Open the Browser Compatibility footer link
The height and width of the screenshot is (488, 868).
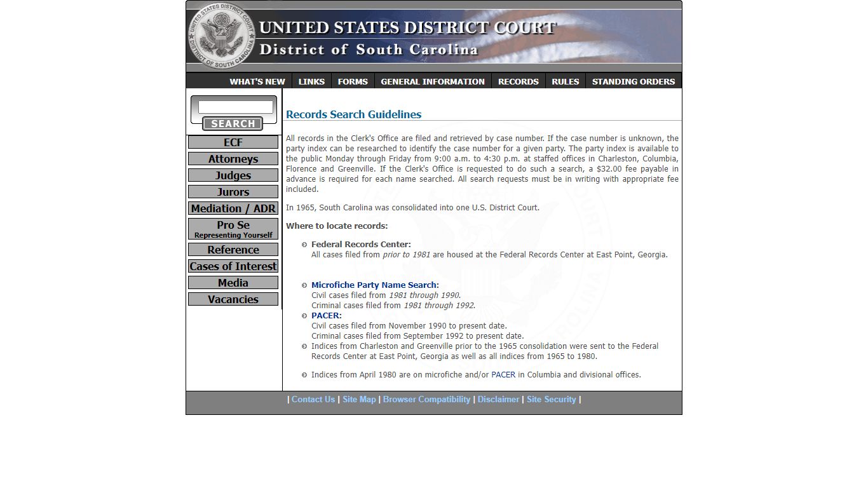(x=426, y=399)
